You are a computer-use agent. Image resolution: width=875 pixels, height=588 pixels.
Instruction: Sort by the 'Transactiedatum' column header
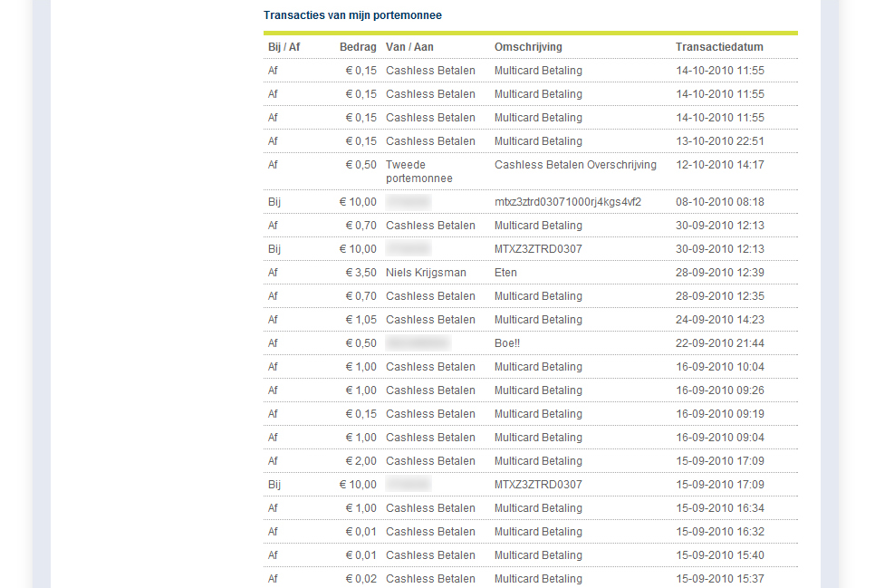719,47
